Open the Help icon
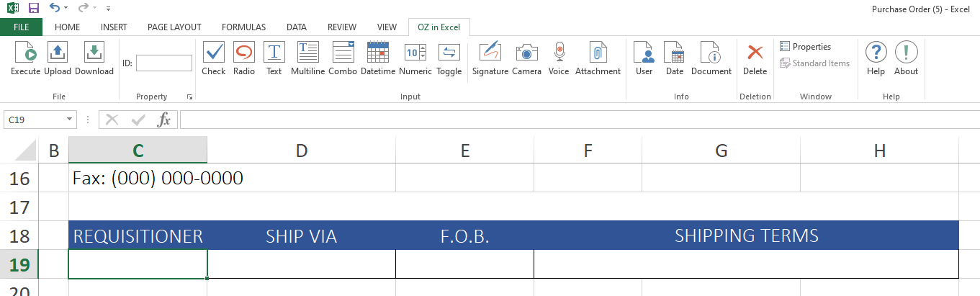This screenshot has height=296, width=980. (876, 58)
